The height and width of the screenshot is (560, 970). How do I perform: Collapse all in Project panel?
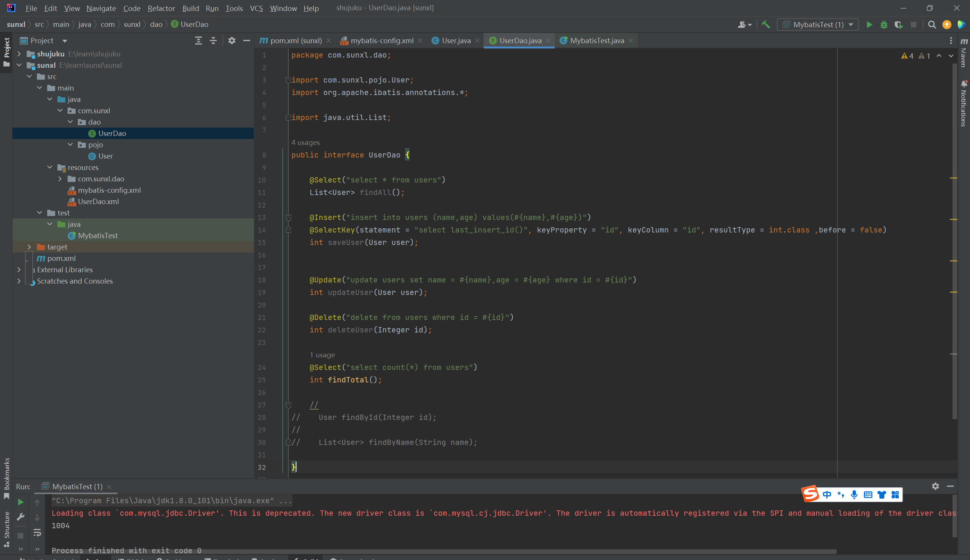[213, 41]
